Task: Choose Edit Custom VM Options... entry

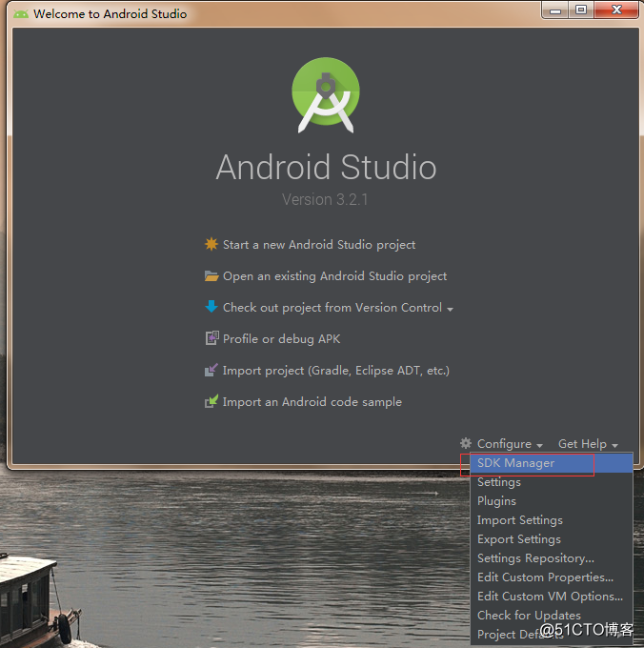Action: click(552, 596)
